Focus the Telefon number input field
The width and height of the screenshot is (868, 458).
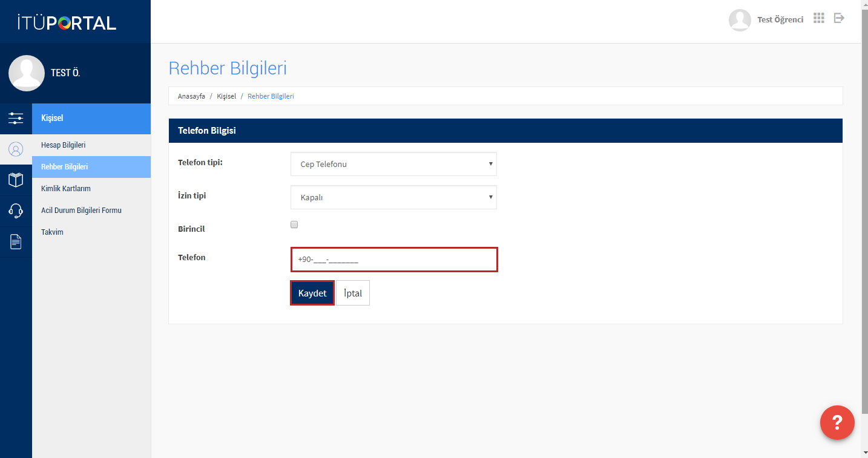(x=394, y=260)
